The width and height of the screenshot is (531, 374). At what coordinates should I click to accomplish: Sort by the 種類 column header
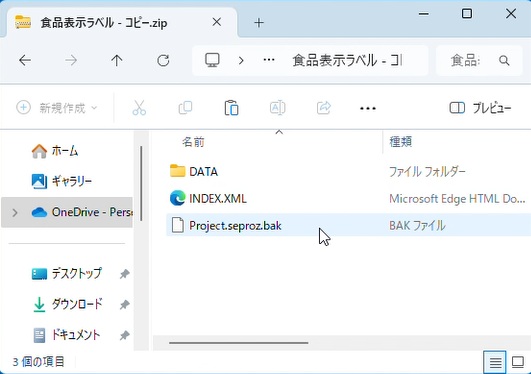point(401,142)
